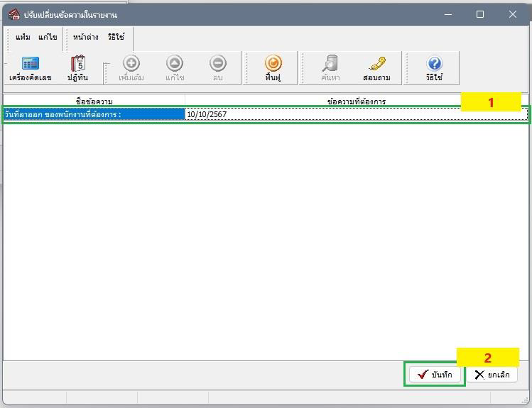
Task: Open the แฟ้ม (File) menu
Action: point(23,37)
